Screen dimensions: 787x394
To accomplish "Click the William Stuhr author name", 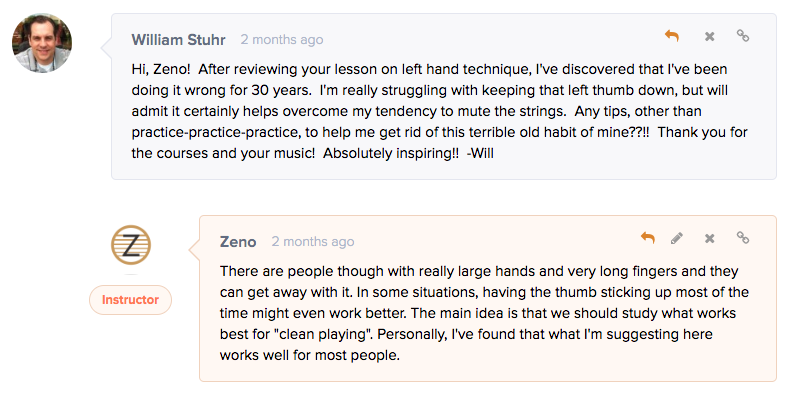I will click(x=178, y=40).
